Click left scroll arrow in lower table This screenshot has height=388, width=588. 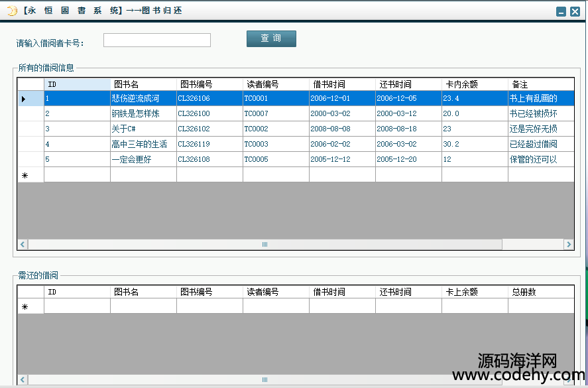click(23, 379)
